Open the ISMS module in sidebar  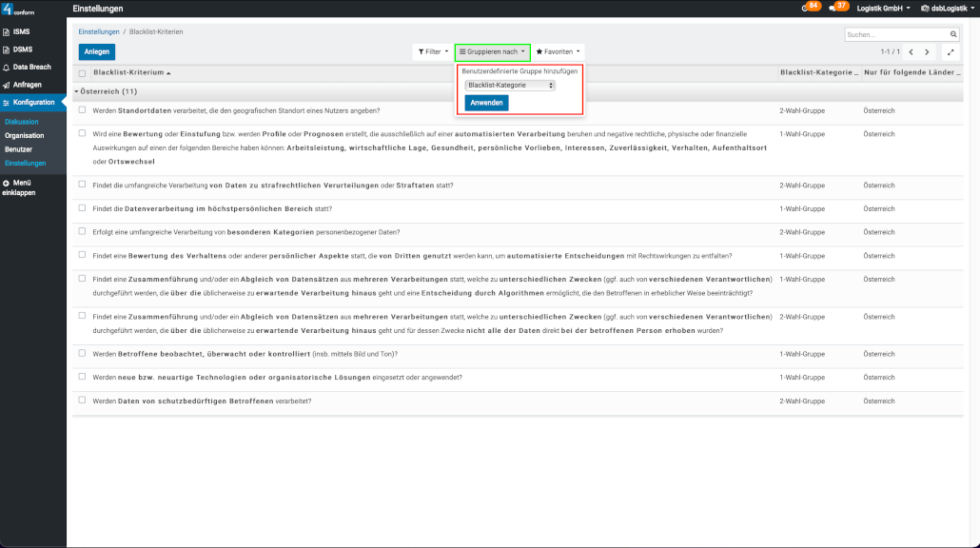pyautogui.click(x=21, y=31)
